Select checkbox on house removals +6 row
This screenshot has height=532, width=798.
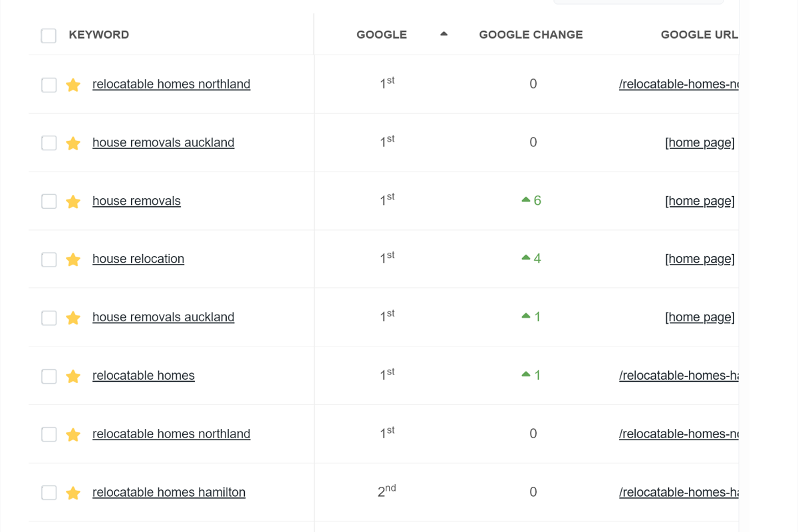point(49,201)
